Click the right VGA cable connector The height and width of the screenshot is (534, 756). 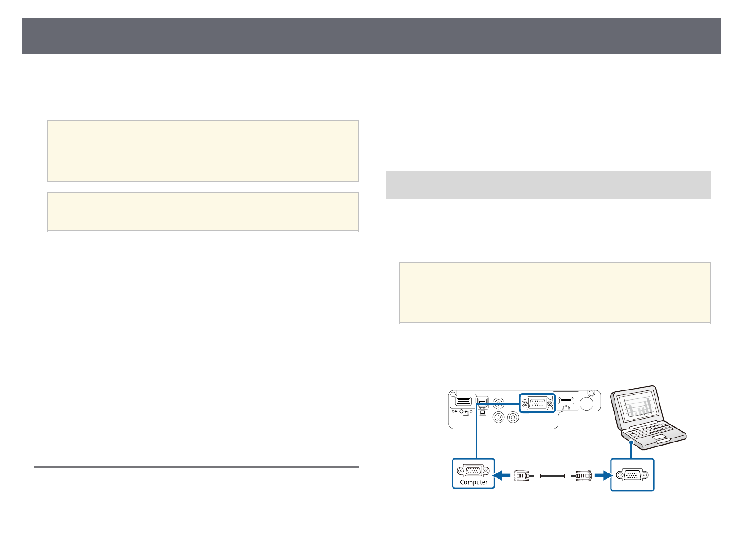(583, 475)
